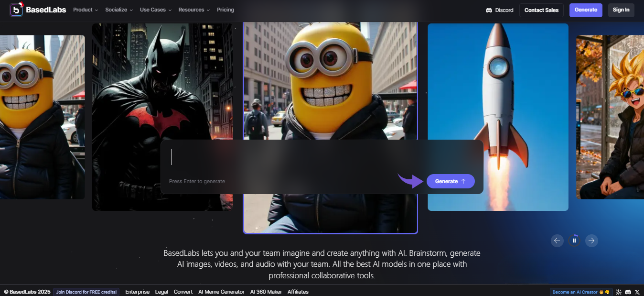Image resolution: width=644 pixels, height=296 pixels.
Task: Click the BasedLabs logo icon
Action: click(16, 10)
